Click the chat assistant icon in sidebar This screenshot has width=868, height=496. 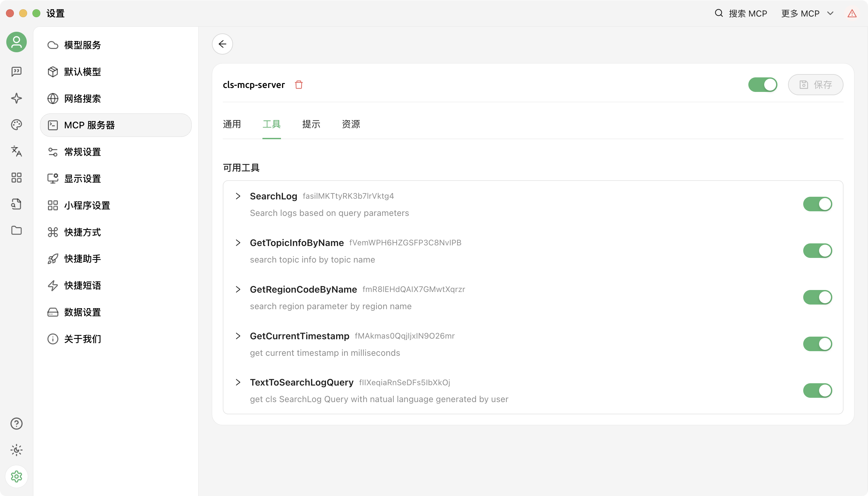point(16,71)
